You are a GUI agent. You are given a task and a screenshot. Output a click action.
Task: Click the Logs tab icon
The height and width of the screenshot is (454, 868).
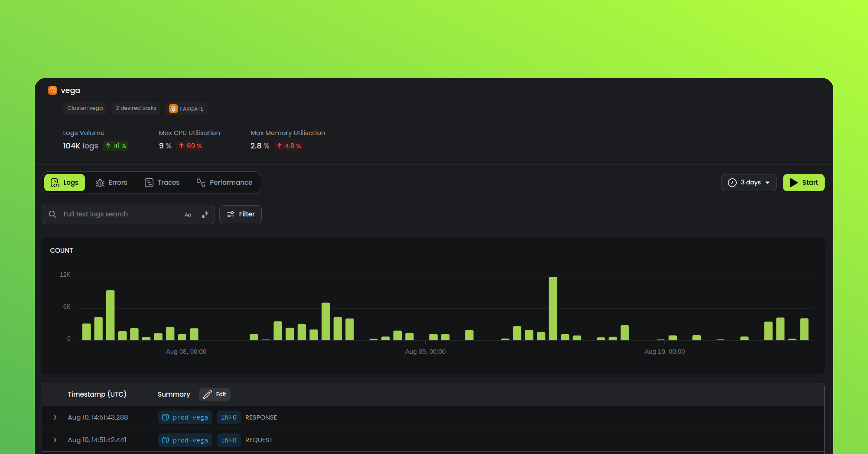pos(56,182)
